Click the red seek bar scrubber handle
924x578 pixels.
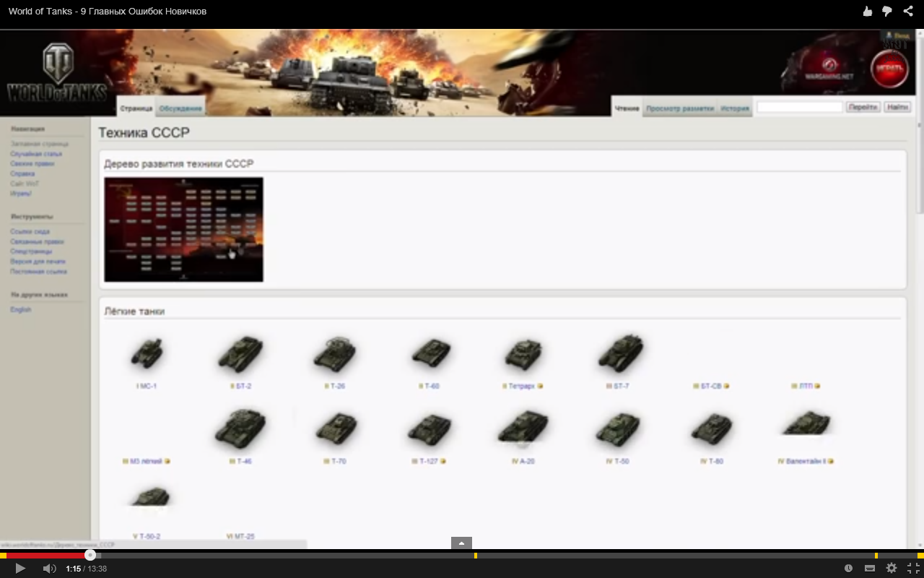[90, 555]
